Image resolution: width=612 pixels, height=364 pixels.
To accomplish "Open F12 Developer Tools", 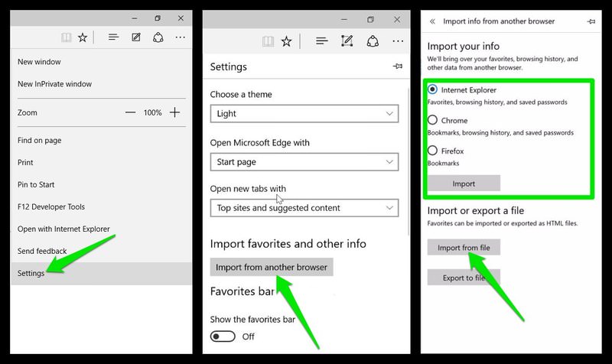I will pyautogui.click(x=101, y=206).
